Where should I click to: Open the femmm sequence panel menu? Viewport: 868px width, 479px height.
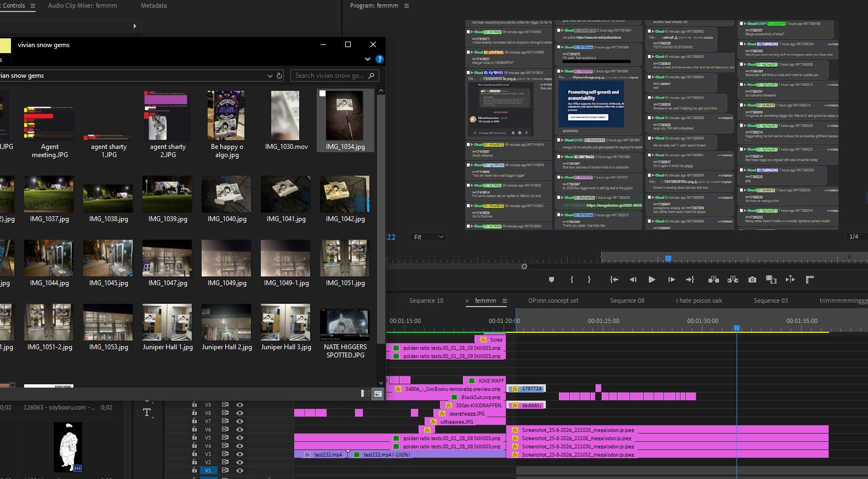point(505,301)
